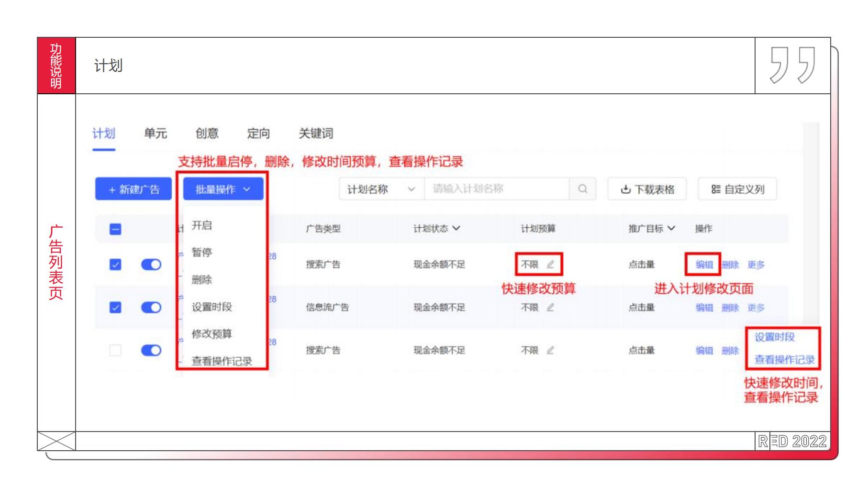
Task: Click the 自定义列 button
Action: click(737, 189)
